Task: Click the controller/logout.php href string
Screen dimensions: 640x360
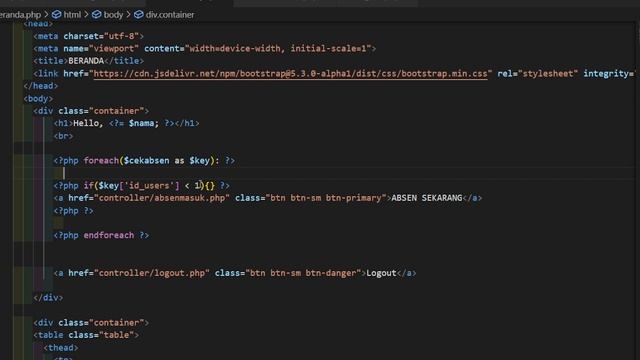Action: (152, 273)
